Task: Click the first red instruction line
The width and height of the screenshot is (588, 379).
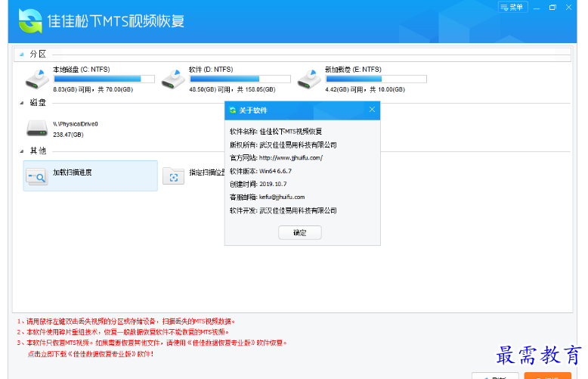Action: point(126,322)
